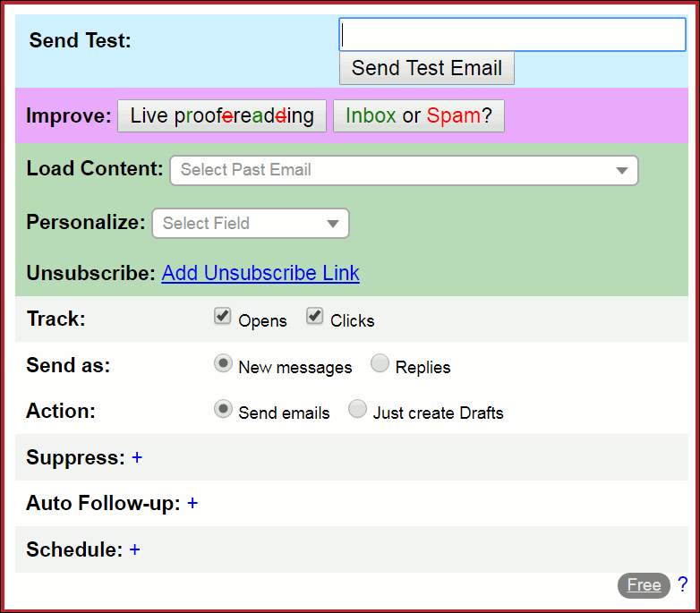Open help with the question mark icon
This screenshot has height=613, width=700.
coord(683,584)
